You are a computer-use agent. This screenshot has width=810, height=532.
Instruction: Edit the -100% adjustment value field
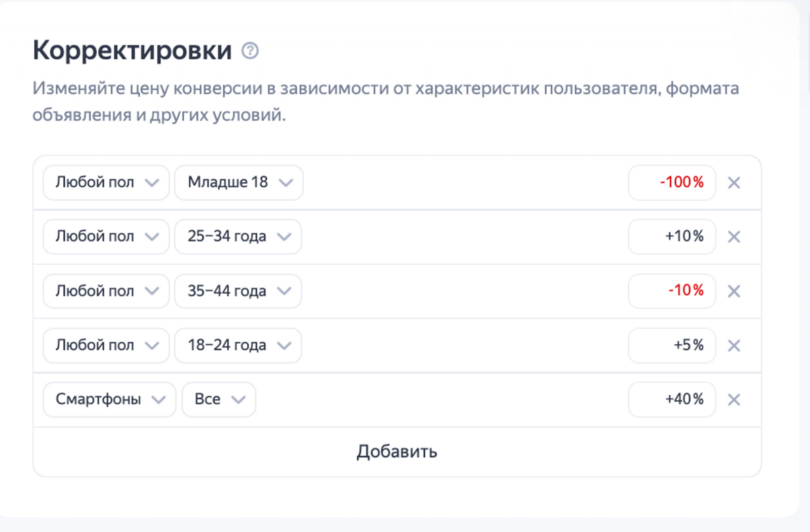[x=672, y=182]
